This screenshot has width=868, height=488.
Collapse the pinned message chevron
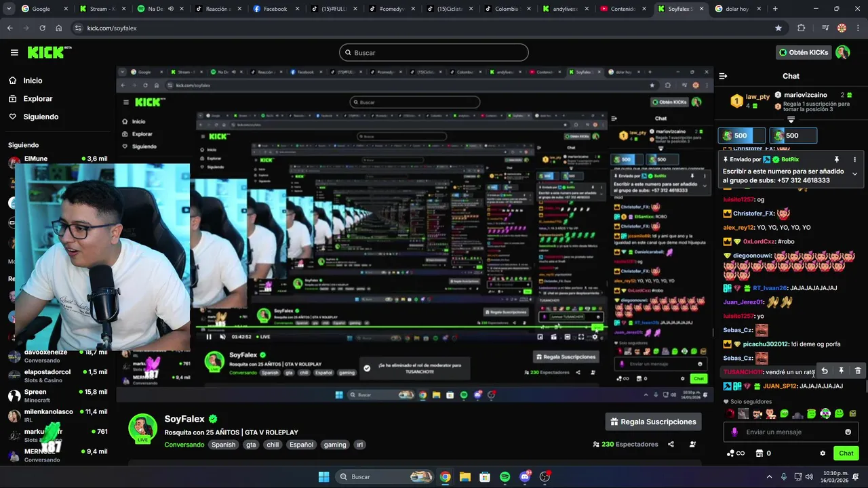point(854,174)
